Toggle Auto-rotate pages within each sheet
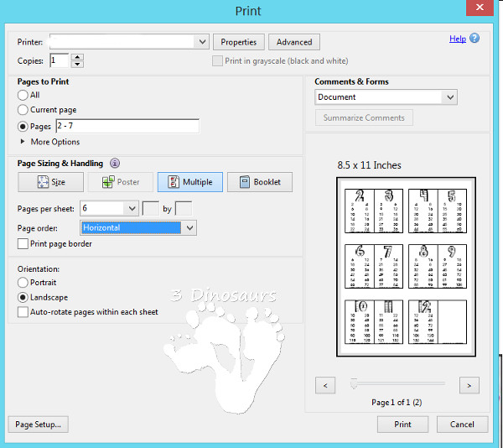Screen dimensions: 503x448 pos(23,312)
